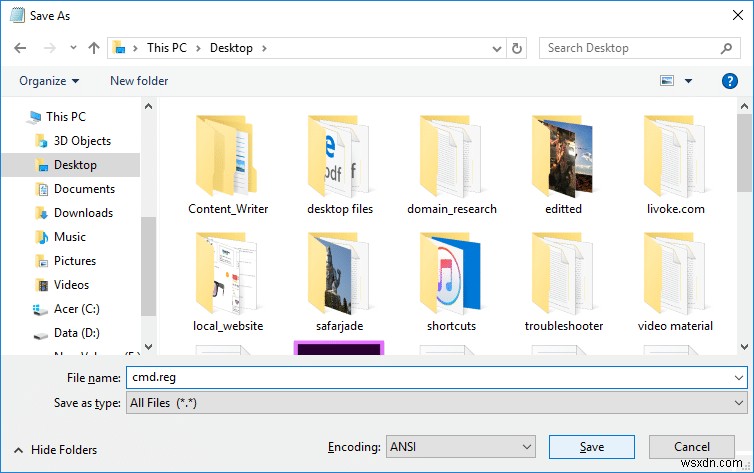Click the file list scroll down arrow
Viewport: 754px width, 473px height.
[x=744, y=347]
